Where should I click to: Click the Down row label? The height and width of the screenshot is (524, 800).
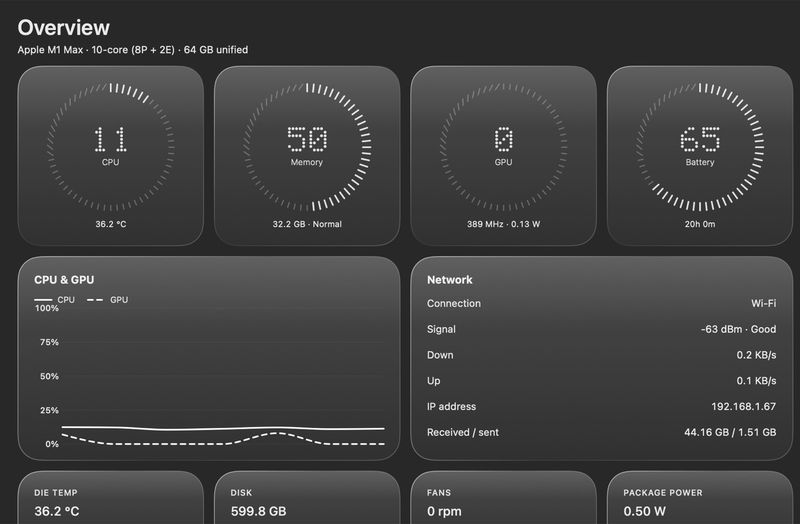coord(440,355)
